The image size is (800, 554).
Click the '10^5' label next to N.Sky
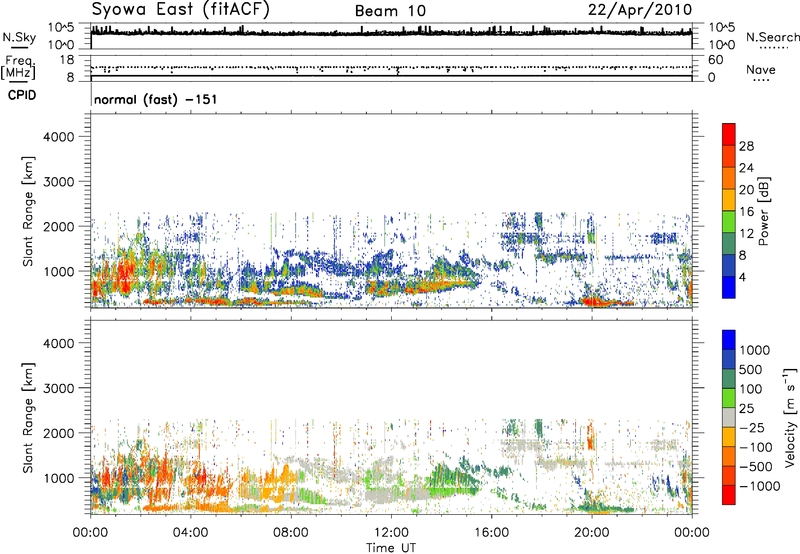click(61, 28)
